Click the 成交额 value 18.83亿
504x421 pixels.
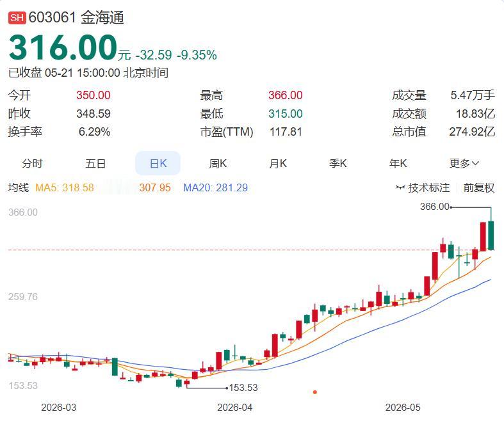[475, 113]
